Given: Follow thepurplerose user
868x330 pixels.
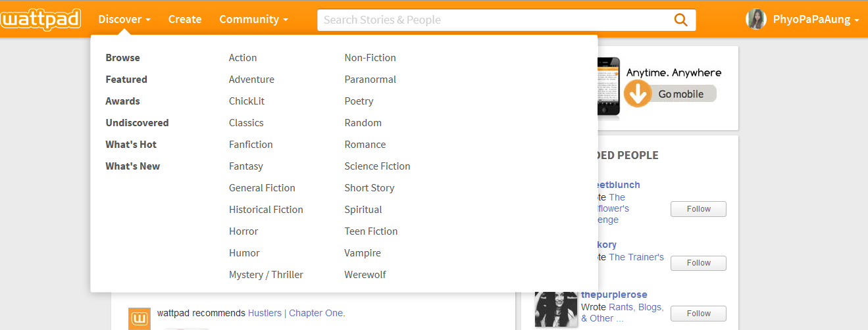Looking at the screenshot, I should click(x=698, y=314).
